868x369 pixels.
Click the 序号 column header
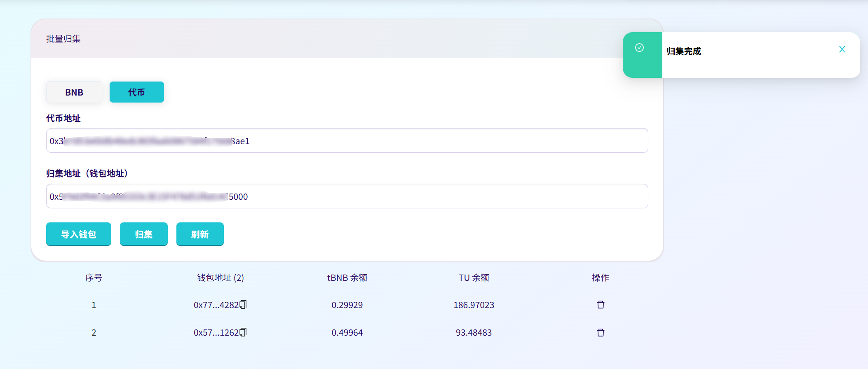click(x=94, y=278)
